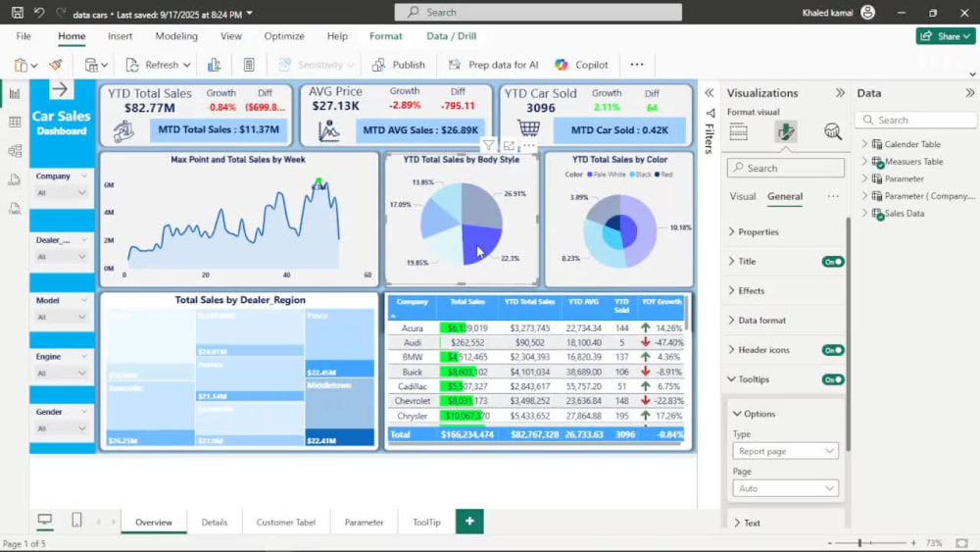
Task: Click the title bar Search box
Action: 538,13
